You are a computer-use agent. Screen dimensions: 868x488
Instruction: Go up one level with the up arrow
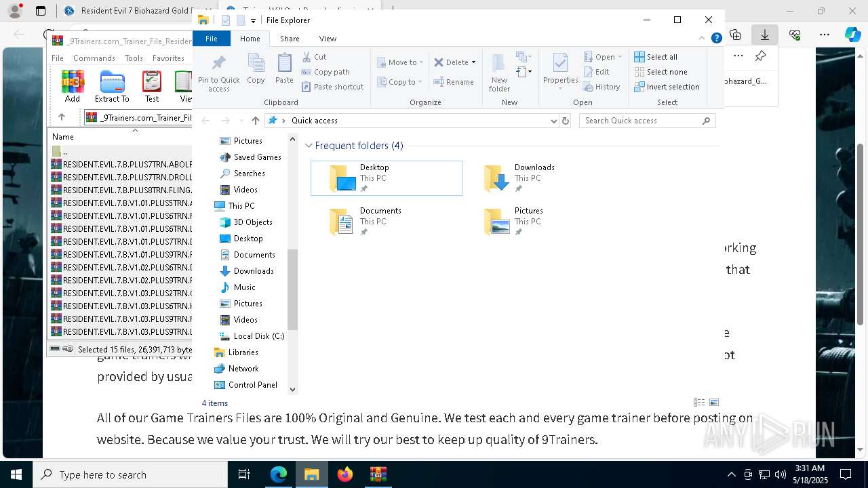pos(255,121)
